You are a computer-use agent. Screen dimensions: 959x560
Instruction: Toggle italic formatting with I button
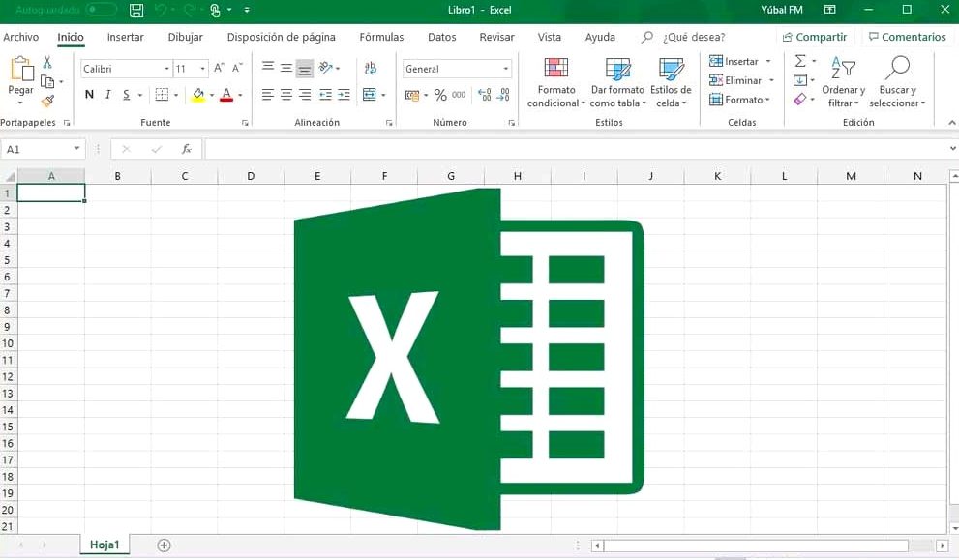pyautogui.click(x=108, y=95)
